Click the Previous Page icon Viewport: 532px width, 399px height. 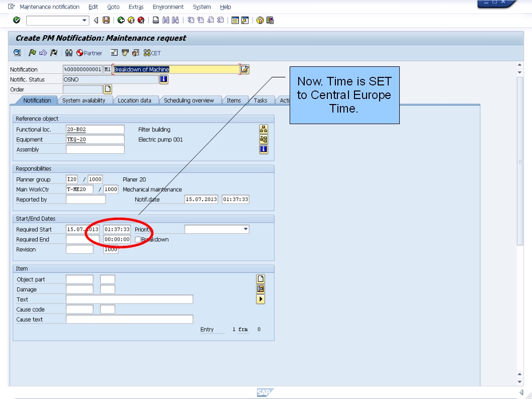tap(201, 20)
